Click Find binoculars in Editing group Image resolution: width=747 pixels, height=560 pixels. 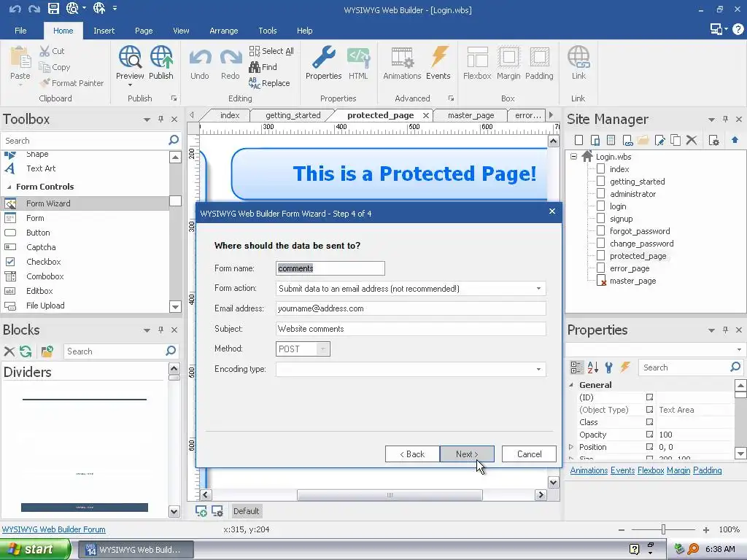point(263,67)
